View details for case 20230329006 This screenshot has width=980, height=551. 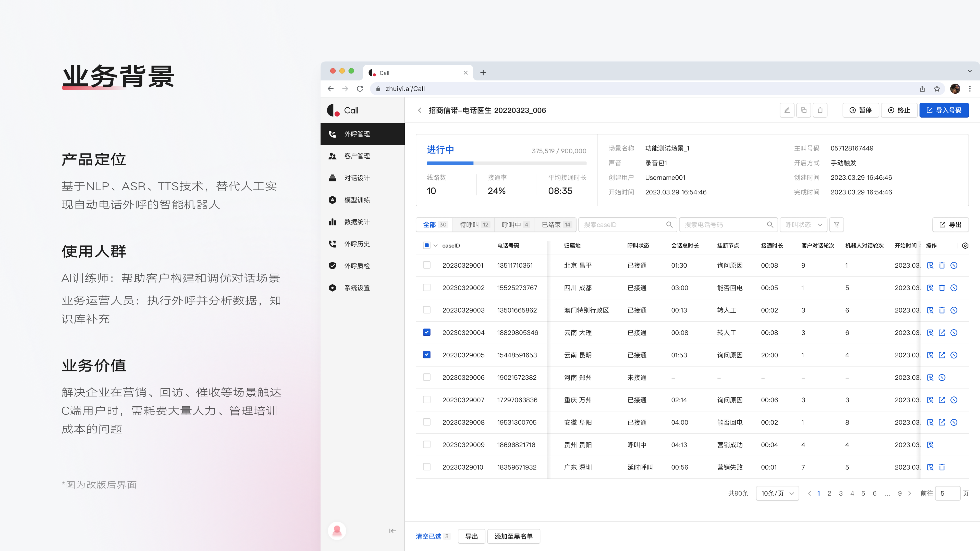point(930,378)
